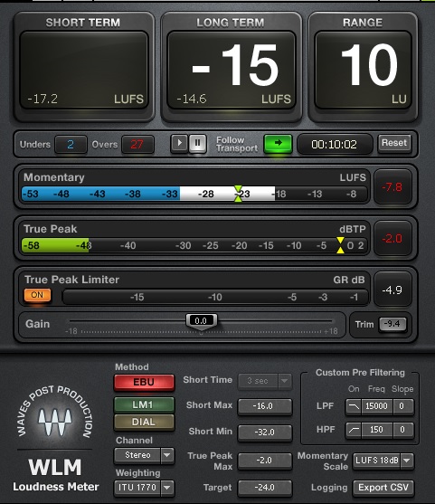Viewport: 435px width, 504px height.
Task: Click the HPF slope value field
Action: coord(402,430)
